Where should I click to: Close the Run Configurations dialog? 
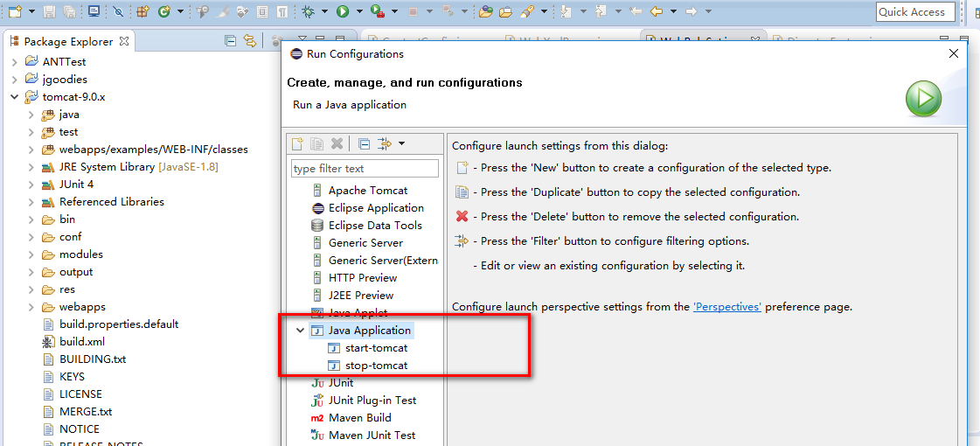point(954,54)
